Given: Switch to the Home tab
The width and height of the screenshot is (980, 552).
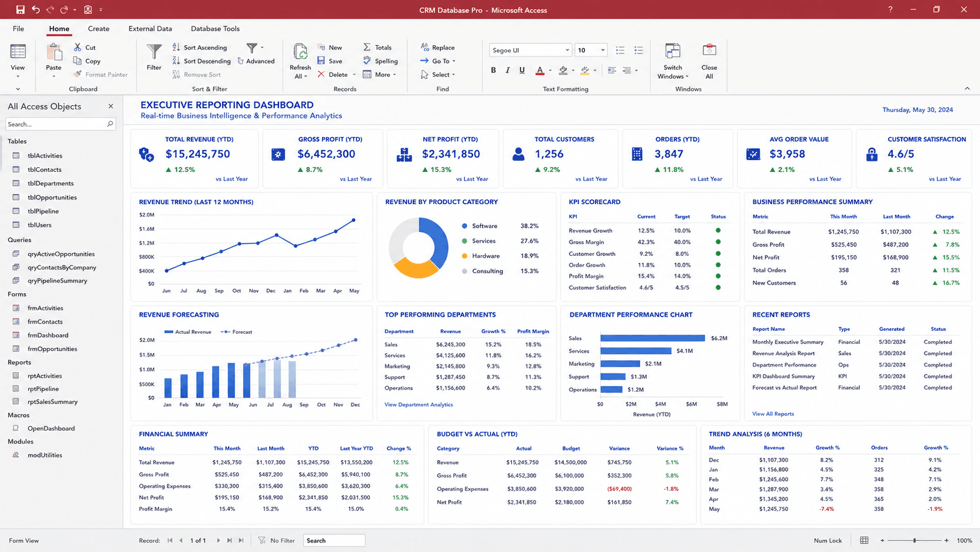Looking at the screenshot, I should 59,29.
